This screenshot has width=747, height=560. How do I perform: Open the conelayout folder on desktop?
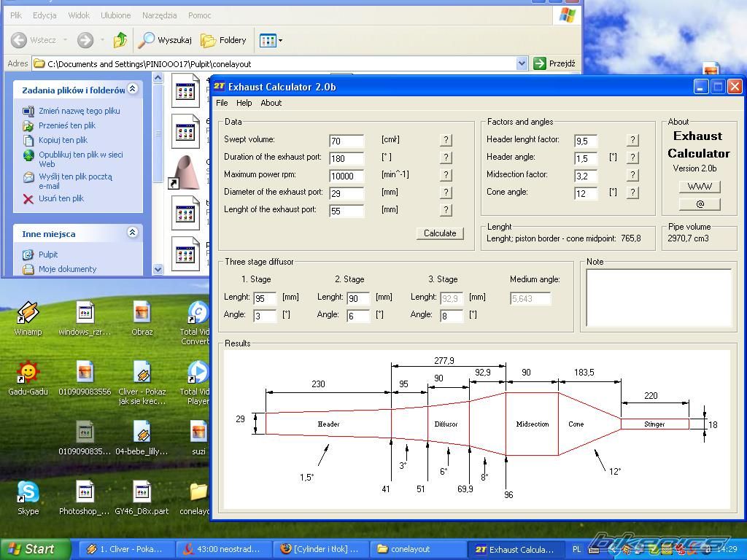coord(196,497)
